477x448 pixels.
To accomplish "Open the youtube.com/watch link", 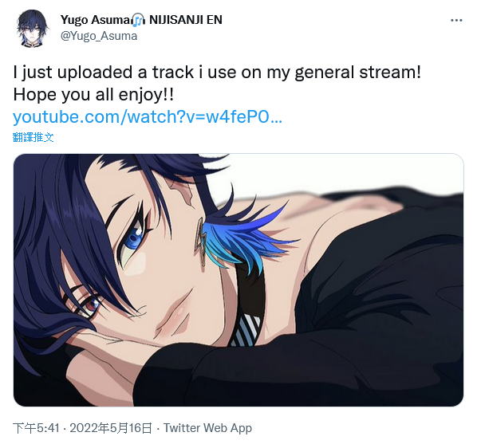I will (148, 116).
